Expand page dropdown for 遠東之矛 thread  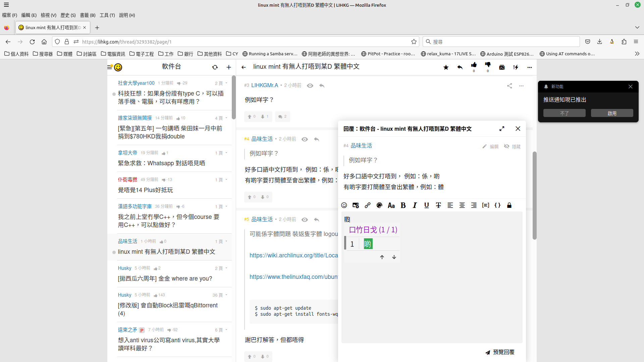(221, 330)
